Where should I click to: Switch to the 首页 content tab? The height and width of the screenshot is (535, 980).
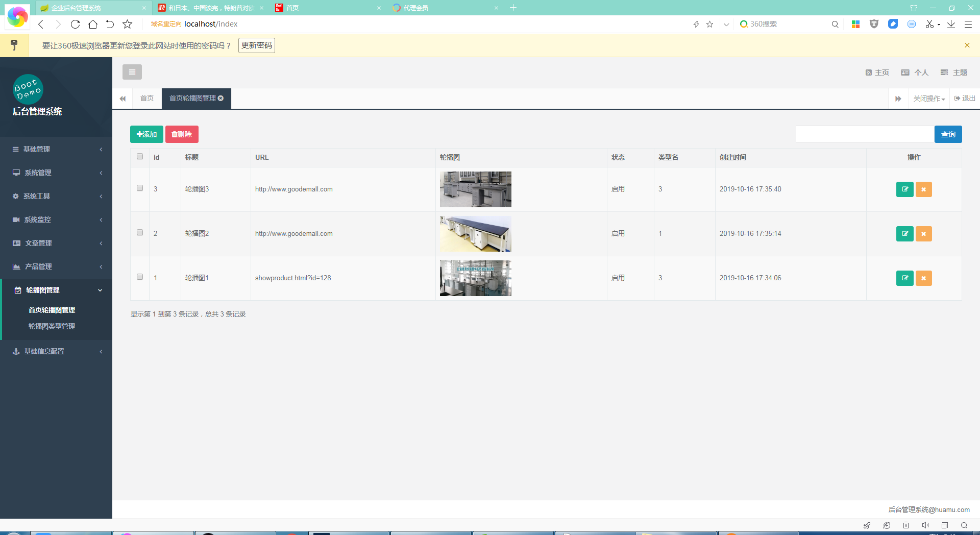coord(147,98)
